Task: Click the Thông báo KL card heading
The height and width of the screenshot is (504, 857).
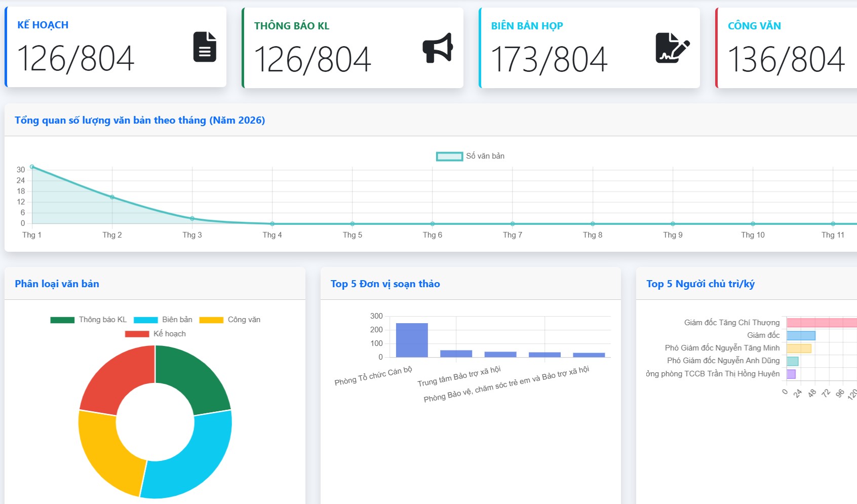Action: coord(291,26)
